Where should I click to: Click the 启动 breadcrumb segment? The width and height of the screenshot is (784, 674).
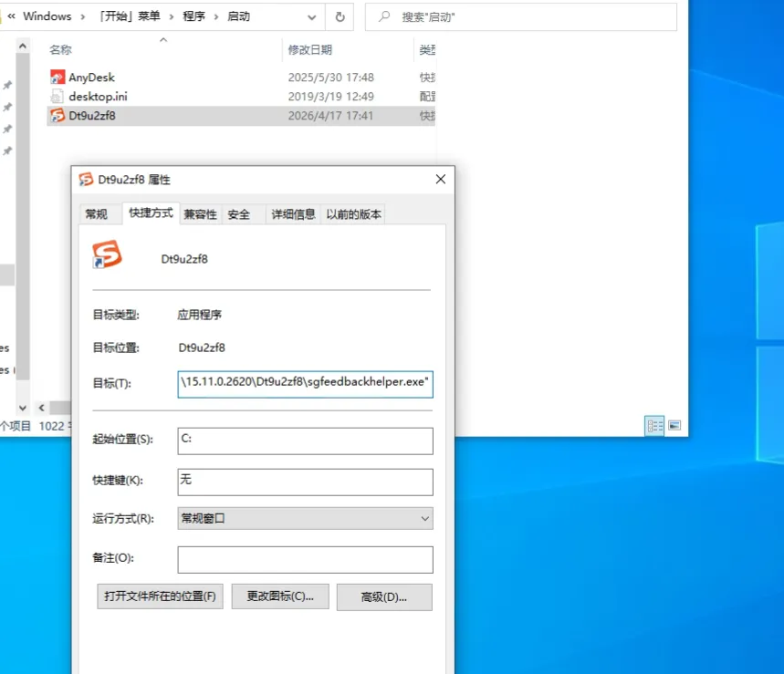pyautogui.click(x=238, y=16)
